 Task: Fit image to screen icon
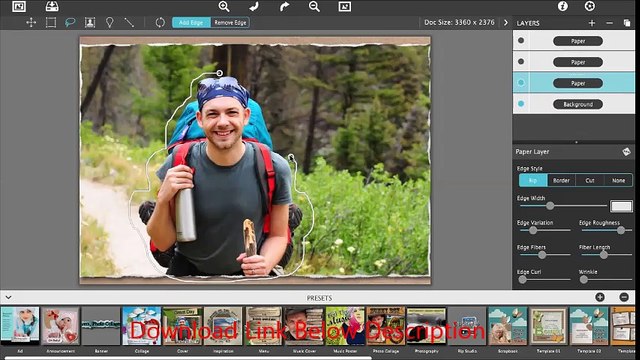click(x=344, y=6)
